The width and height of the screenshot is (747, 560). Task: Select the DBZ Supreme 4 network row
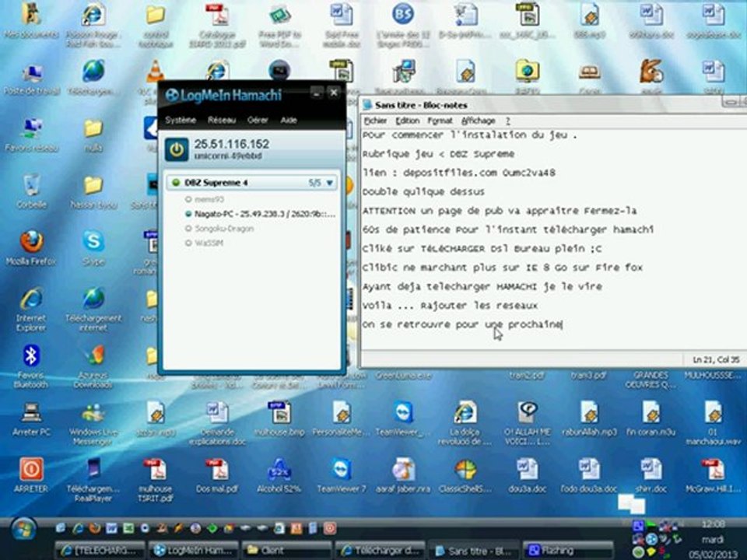point(251,183)
